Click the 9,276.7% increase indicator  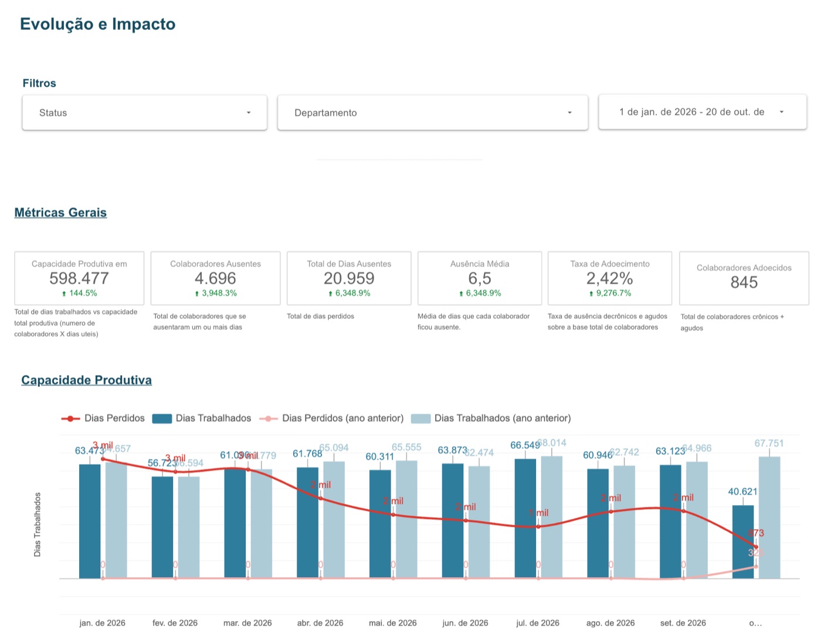click(x=610, y=293)
